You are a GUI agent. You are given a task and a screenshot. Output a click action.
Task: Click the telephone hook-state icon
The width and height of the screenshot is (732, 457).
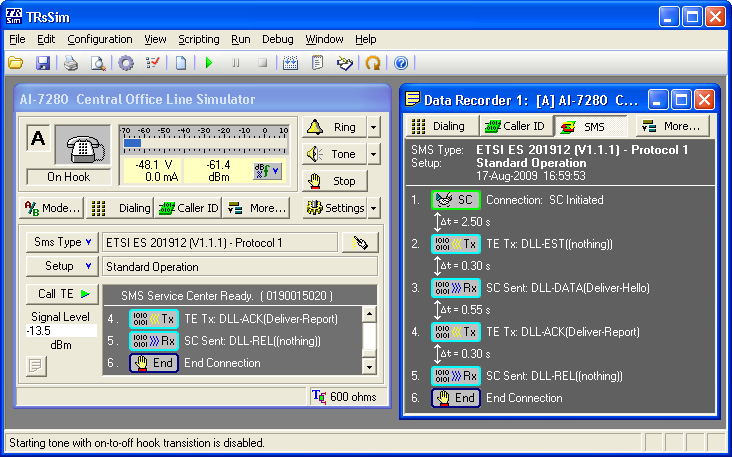point(83,145)
